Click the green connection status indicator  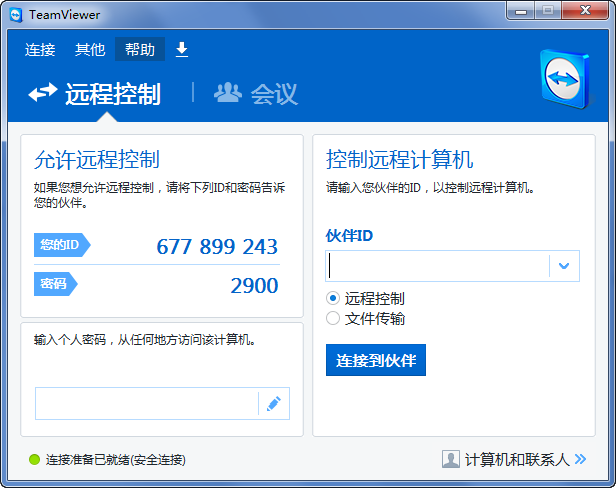pos(35,459)
